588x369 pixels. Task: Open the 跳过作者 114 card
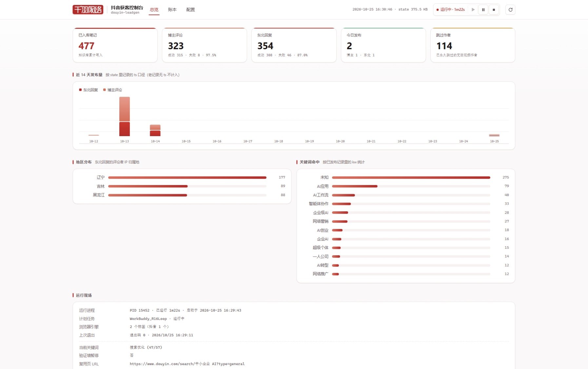473,45
